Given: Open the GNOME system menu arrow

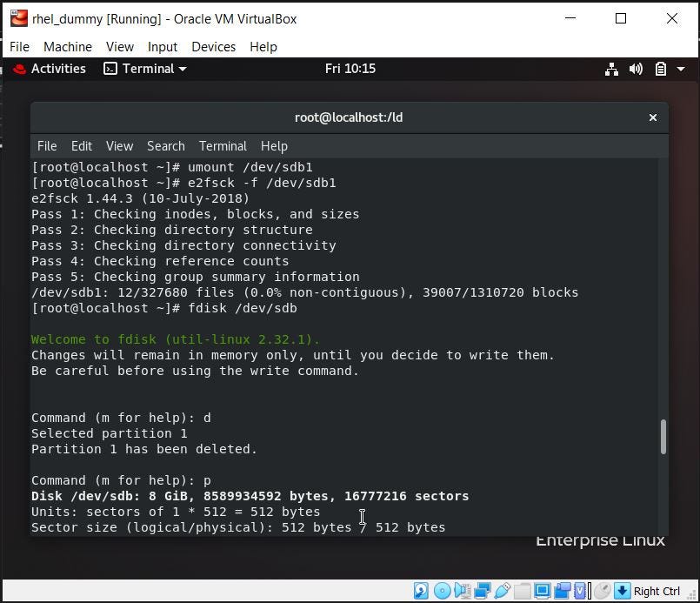Looking at the screenshot, I should [681, 69].
